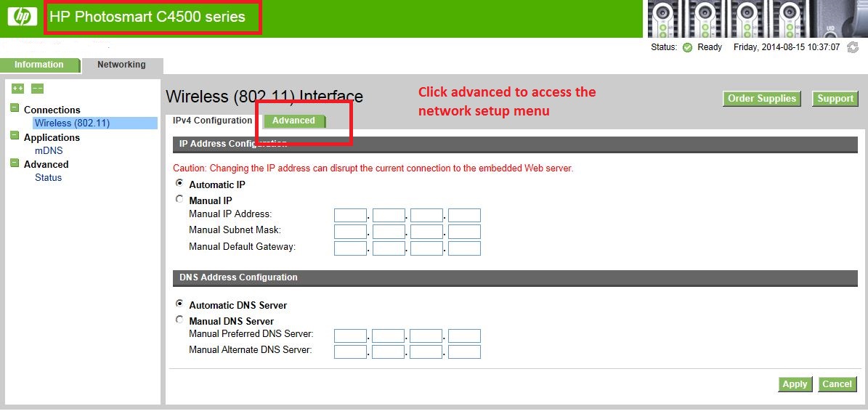
Task: Open the mDNS link in sidebar
Action: pos(49,150)
